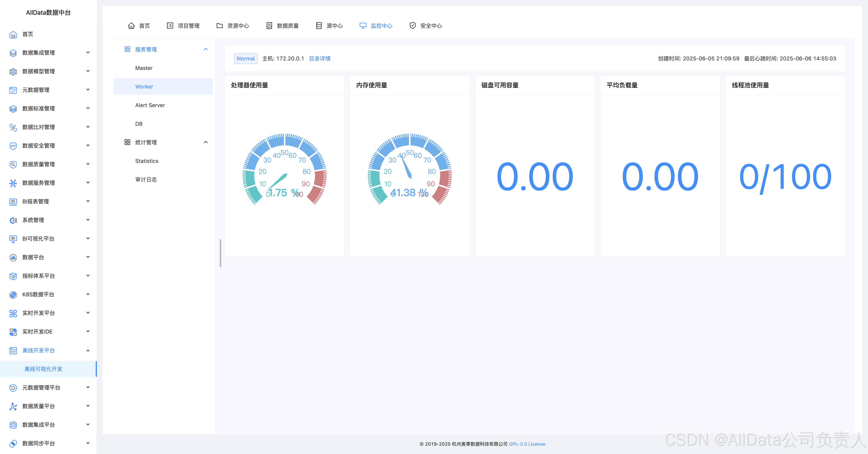Screen dimensions: 868x454
Task: Click the 系统管理 gear icon
Action: click(13, 220)
